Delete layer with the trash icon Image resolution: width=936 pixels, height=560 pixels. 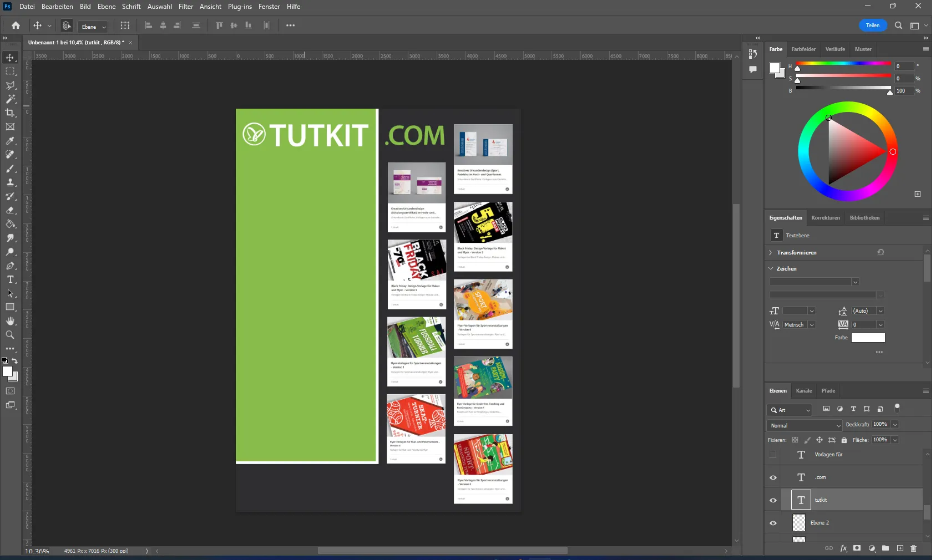[914, 548]
